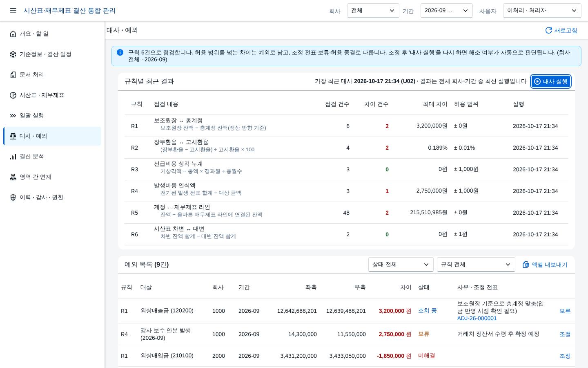
Task: Click the Excel export icon
Action: (526, 265)
